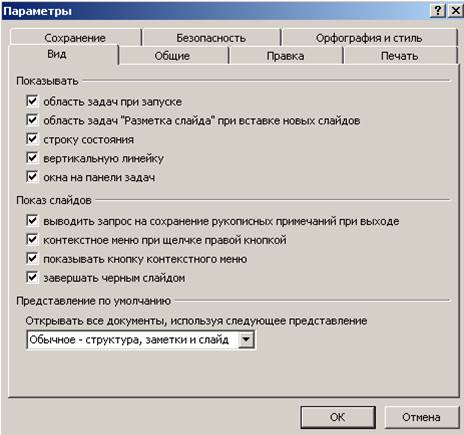Disable строку состояния checkbox
Image resolution: width=464 pixels, height=435 pixels.
point(32,139)
